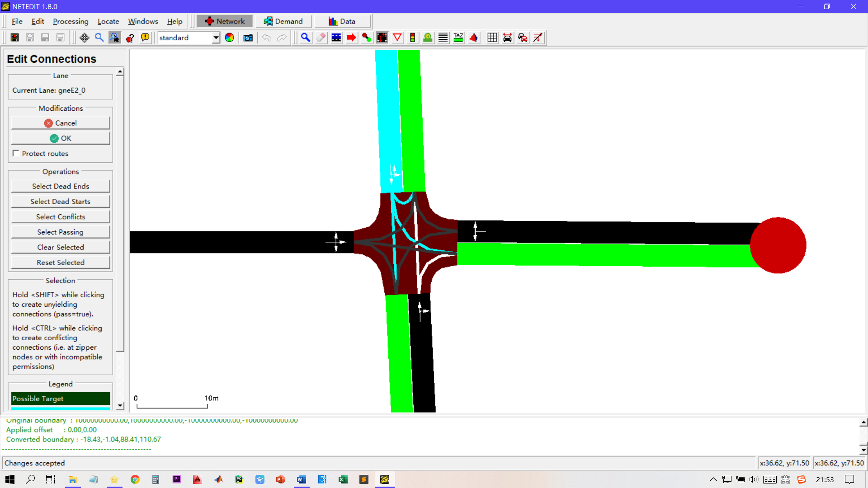Activate the delete mode eraser icon

tap(321, 38)
